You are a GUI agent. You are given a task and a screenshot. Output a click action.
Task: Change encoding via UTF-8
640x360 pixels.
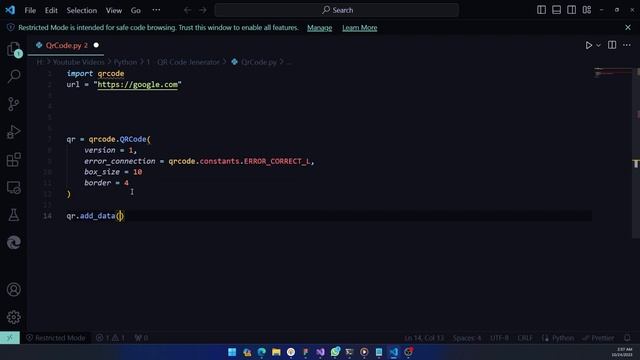click(x=499, y=338)
